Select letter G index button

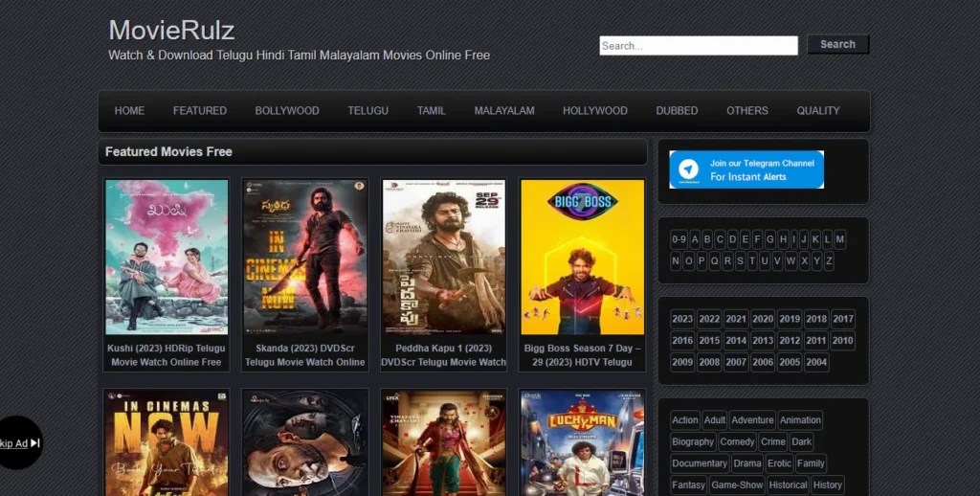click(769, 239)
